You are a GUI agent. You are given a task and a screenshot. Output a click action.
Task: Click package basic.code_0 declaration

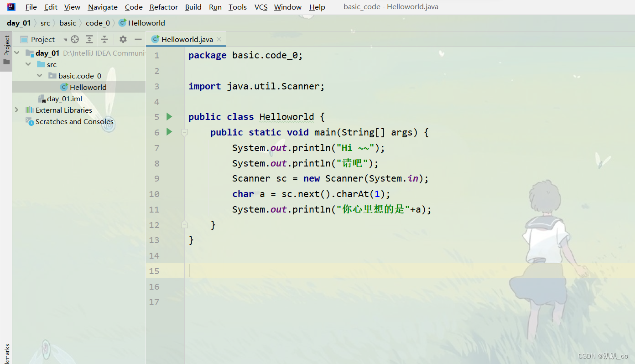click(x=245, y=56)
